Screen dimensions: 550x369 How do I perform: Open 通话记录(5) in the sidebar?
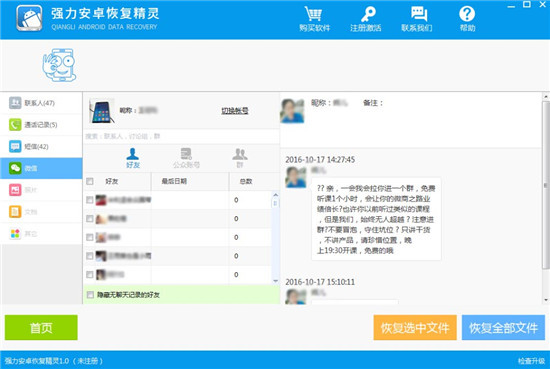coord(41,125)
